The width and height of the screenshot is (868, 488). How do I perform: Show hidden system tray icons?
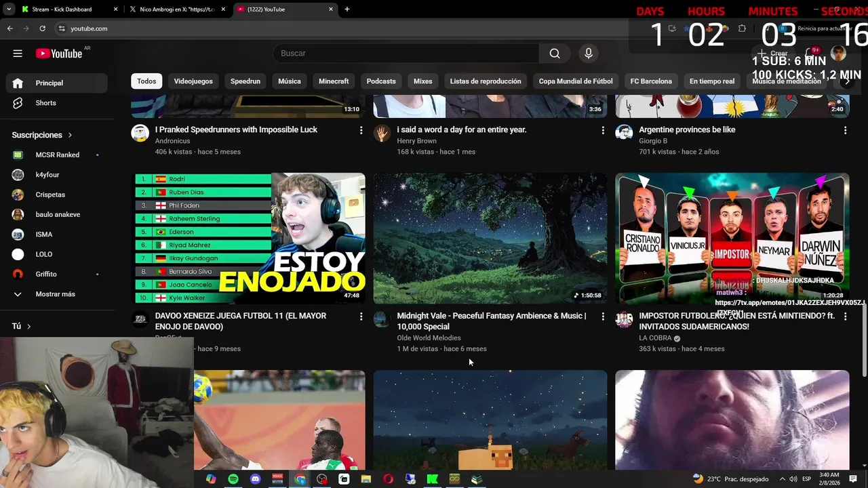point(782,479)
